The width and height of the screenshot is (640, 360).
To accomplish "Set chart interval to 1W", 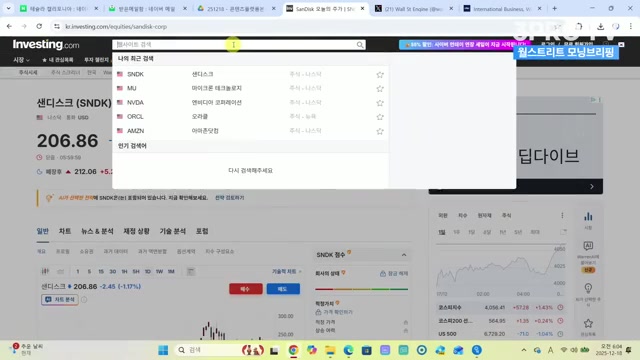I will tap(159, 271).
